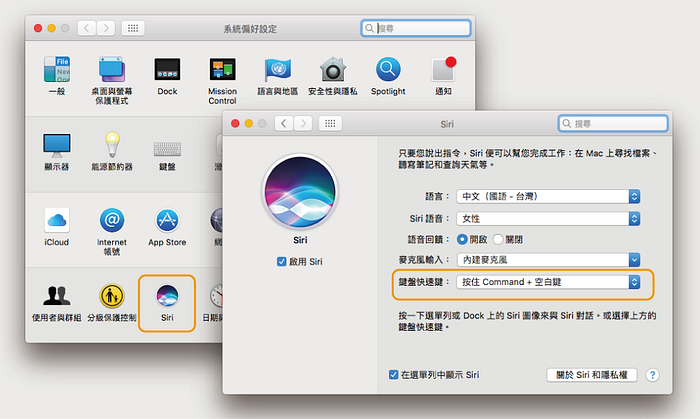Screen dimensions: 700x419
Task: Open Internet 帳號 preferences
Action: pyautogui.click(x=112, y=220)
